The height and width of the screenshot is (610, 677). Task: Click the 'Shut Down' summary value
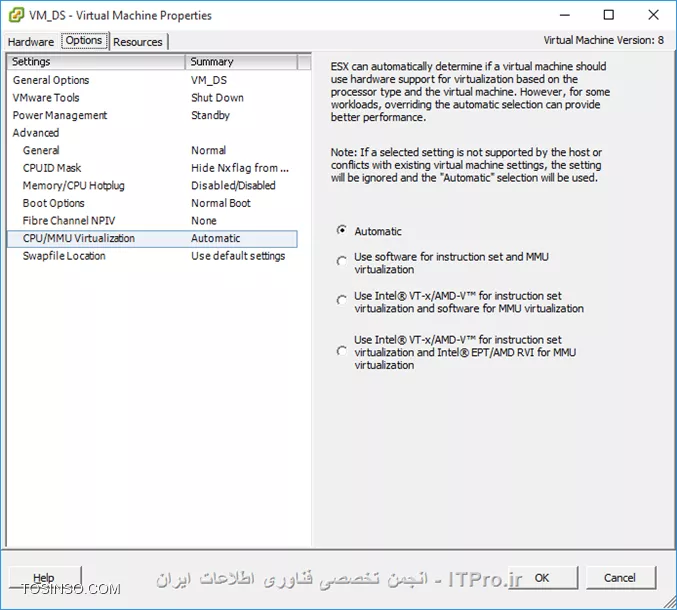pyautogui.click(x=217, y=98)
